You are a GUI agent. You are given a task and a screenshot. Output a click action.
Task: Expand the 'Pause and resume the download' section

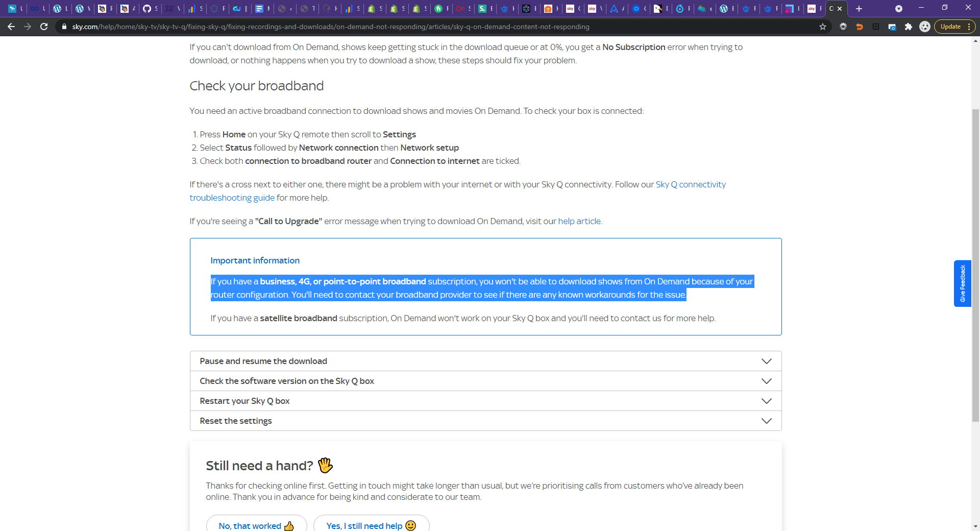(x=485, y=361)
